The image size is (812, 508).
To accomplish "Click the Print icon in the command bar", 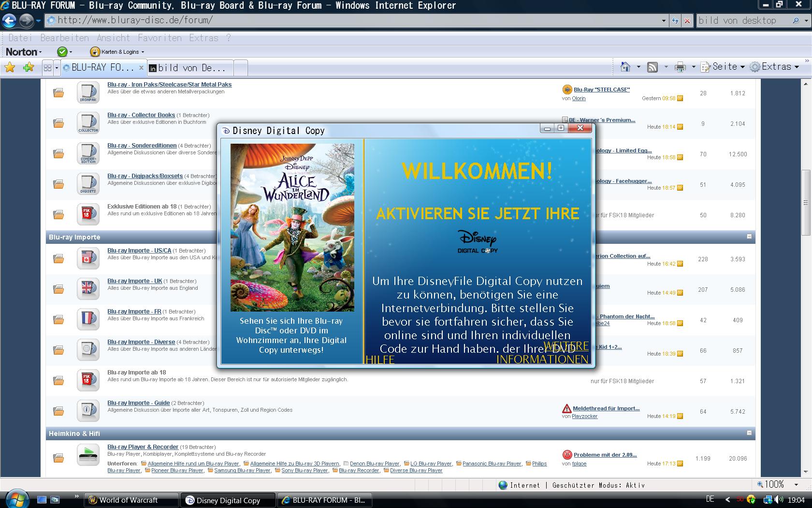I will [x=680, y=67].
